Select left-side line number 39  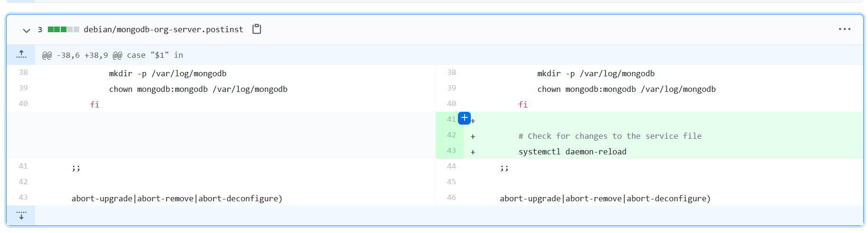(23, 88)
